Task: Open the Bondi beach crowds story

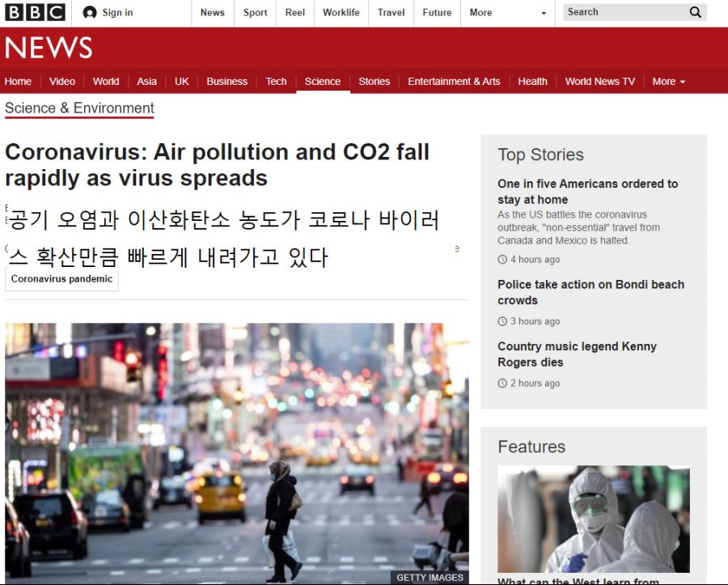Action: 590,292
